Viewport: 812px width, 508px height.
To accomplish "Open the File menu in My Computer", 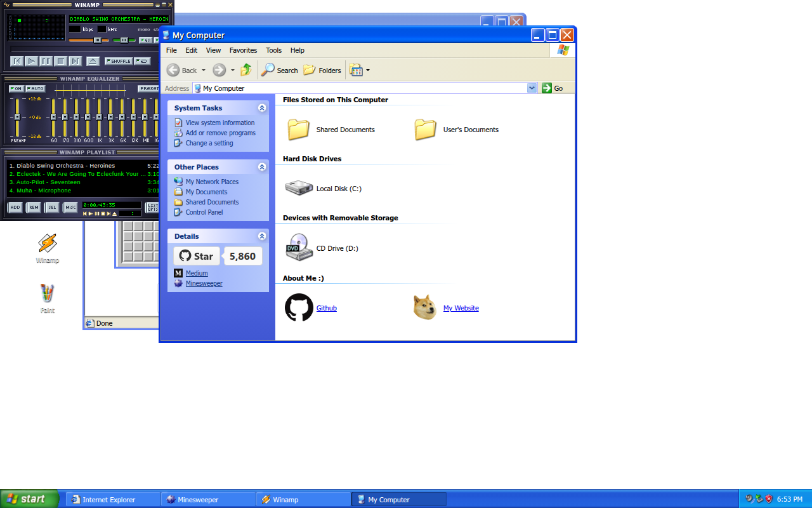I will [x=171, y=50].
